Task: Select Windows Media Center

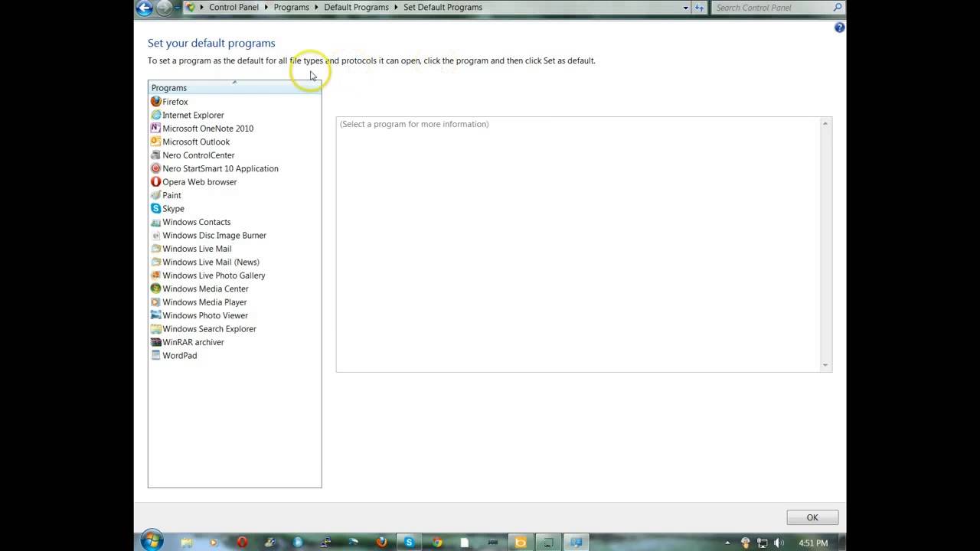Action: pos(205,289)
